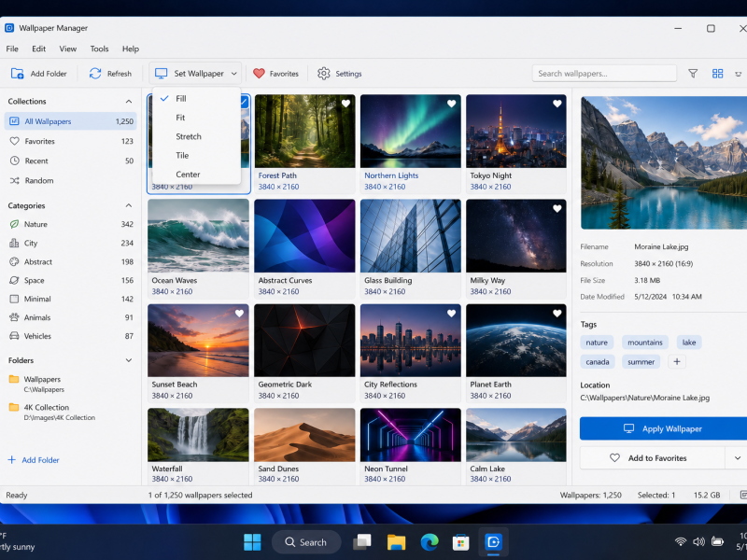Toggle favorite heart on Northern Lights
The image size is (747, 560).
coord(452,104)
